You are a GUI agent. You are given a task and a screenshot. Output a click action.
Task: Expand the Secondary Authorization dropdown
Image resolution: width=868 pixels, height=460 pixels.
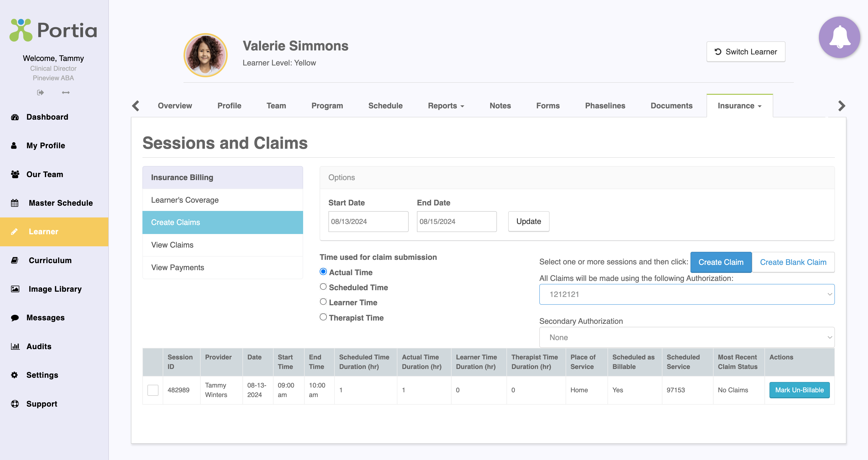[686, 337]
